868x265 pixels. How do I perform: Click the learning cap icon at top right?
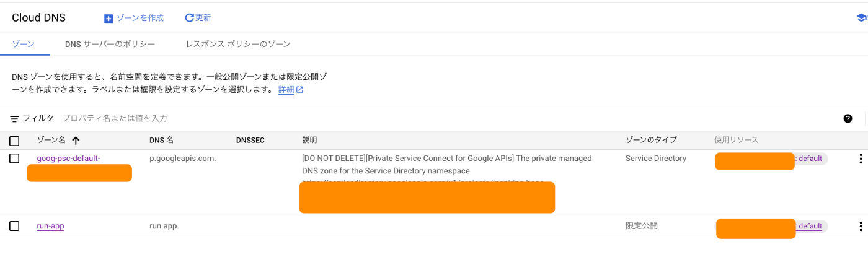click(862, 18)
